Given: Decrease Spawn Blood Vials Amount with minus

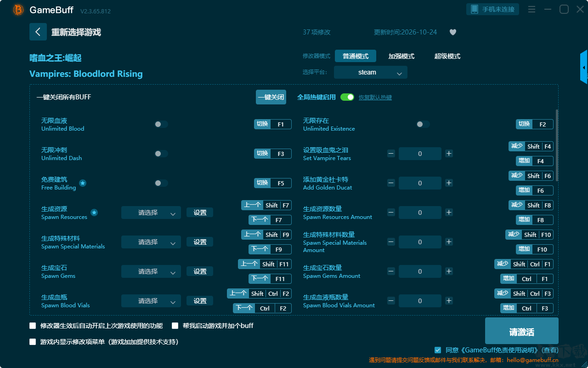Looking at the screenshot, I should tap(391, 301).
